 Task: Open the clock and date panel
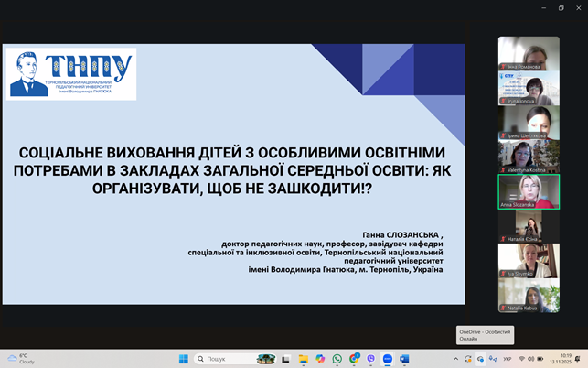(565, 359)
